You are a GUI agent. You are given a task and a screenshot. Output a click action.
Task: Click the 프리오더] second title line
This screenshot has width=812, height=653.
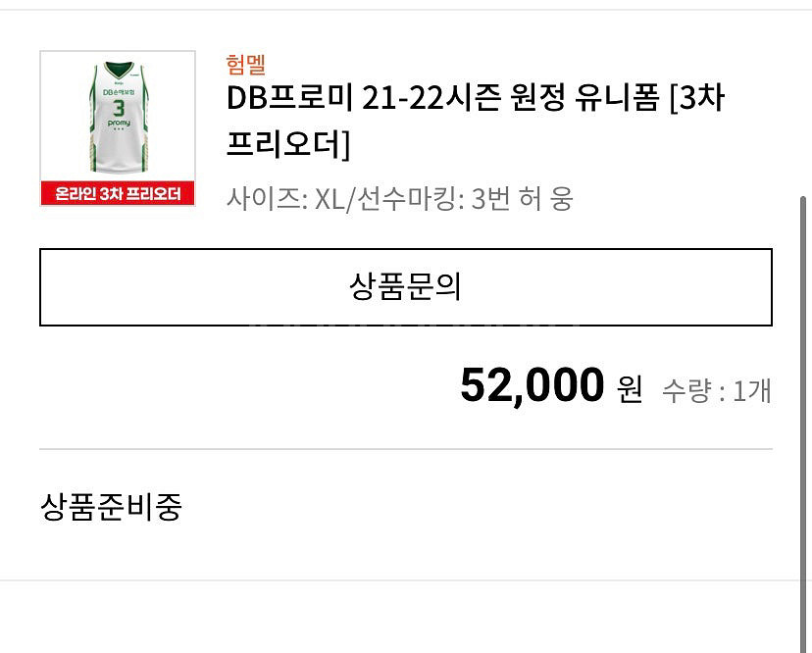(288, 144)
